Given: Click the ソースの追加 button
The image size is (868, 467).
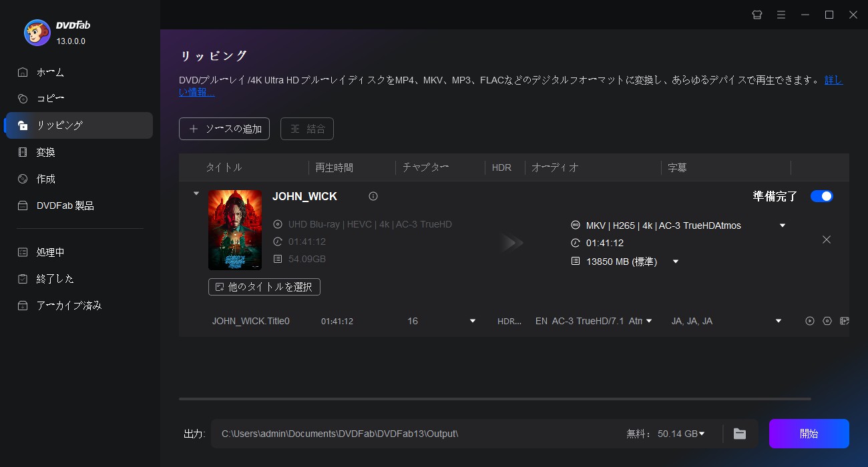Looking at the screenshot, I should (224, 129).
